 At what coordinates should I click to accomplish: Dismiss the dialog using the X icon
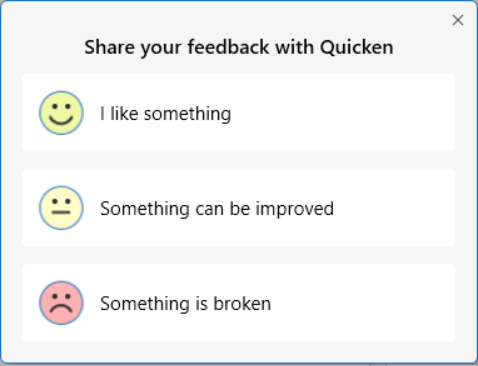point(458,20)
